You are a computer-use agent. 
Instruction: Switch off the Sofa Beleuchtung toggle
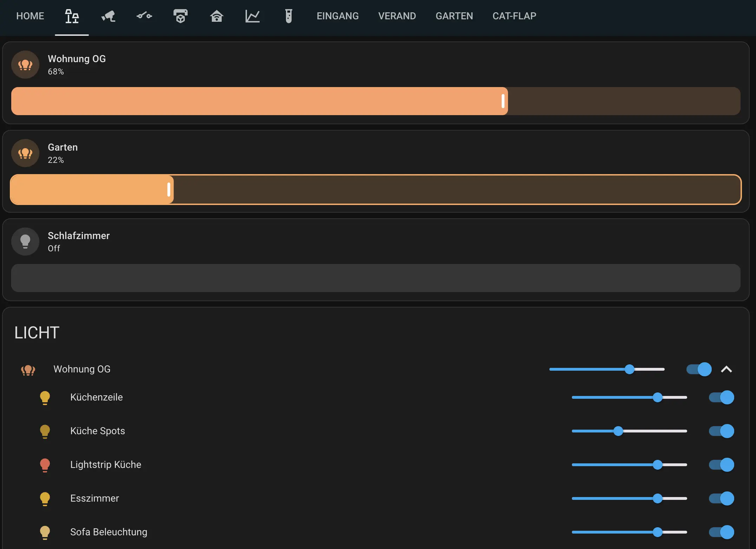point(721,532)
